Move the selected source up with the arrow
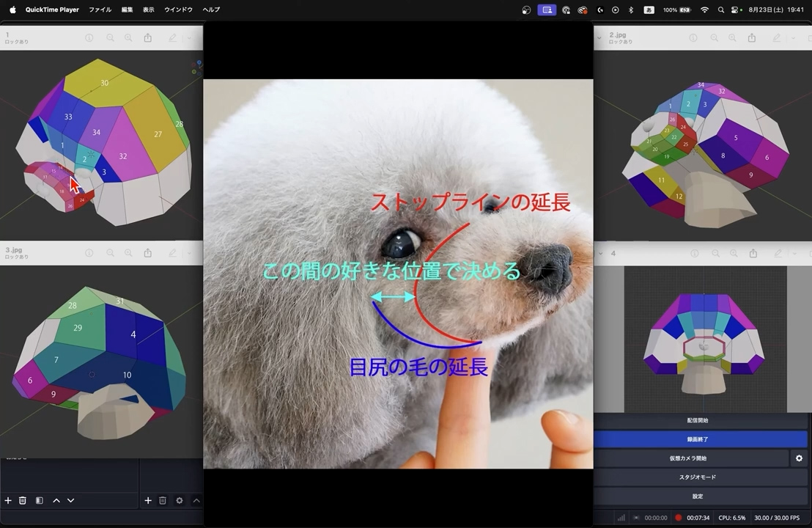This screenshot has height=528, width=812. [x=56, y=500]
